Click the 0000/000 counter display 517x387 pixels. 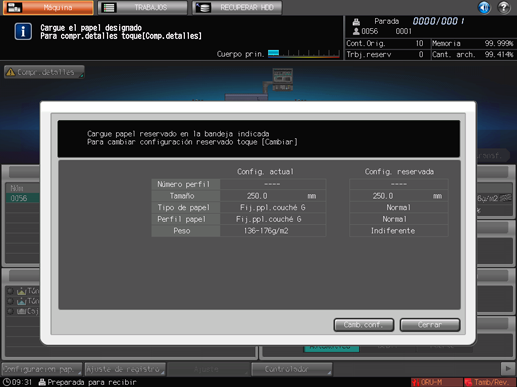438,21
